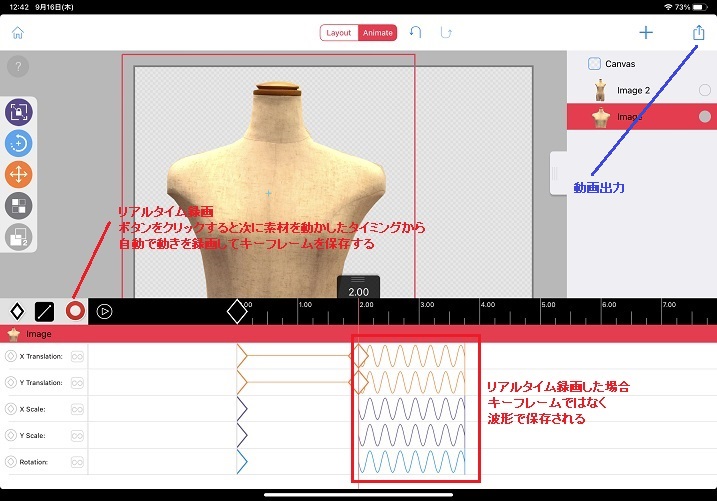Open the checkerboard opacity tool
The image size is (717, 501).
pyautogui.click(x=19, y=205)
